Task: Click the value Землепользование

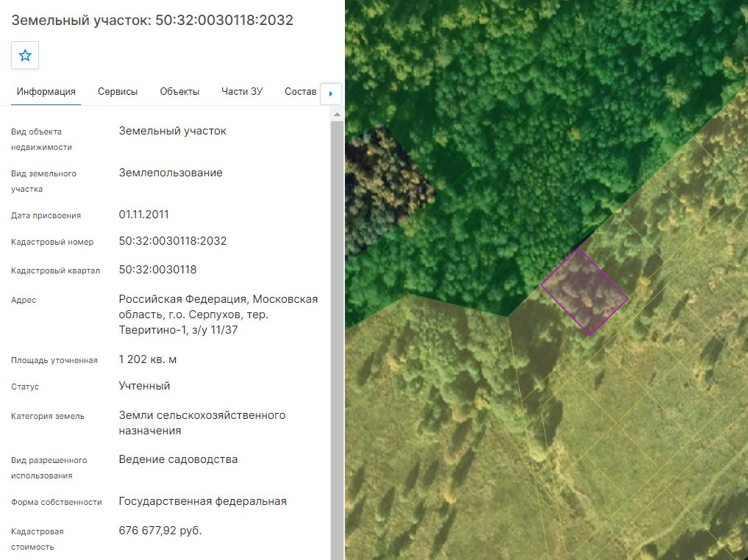Action: coord(171,173)
